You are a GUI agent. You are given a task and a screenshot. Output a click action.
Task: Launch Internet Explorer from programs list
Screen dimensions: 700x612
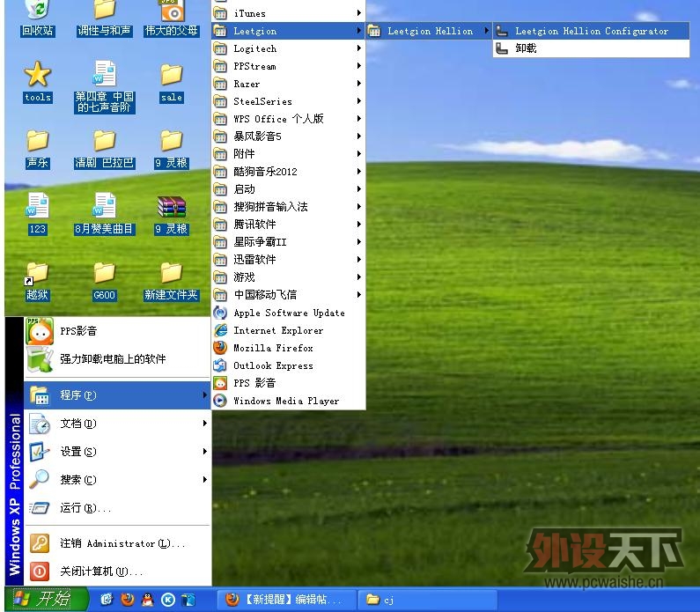click(289, 330)
